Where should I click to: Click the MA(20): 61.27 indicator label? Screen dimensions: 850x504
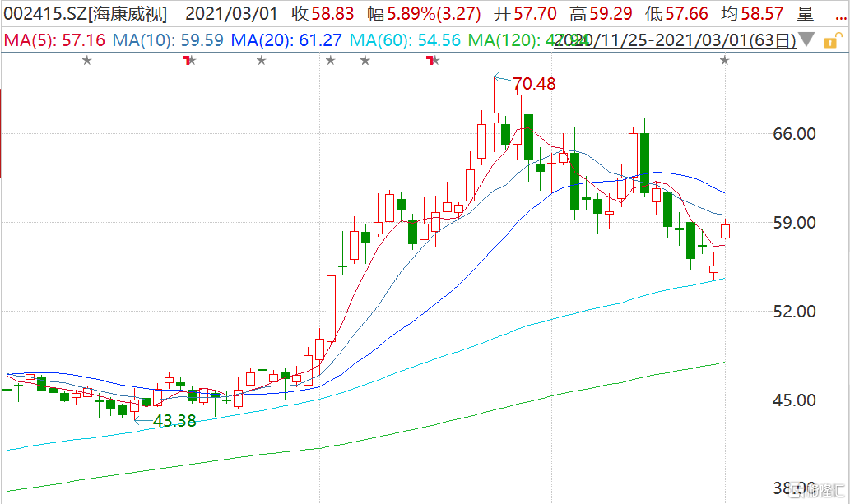pos(286,40)
